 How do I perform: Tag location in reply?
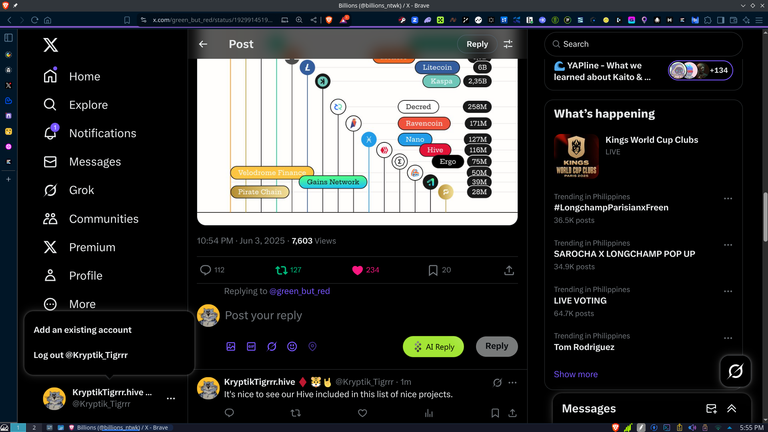pyautogui.click(x=312, y=346)
